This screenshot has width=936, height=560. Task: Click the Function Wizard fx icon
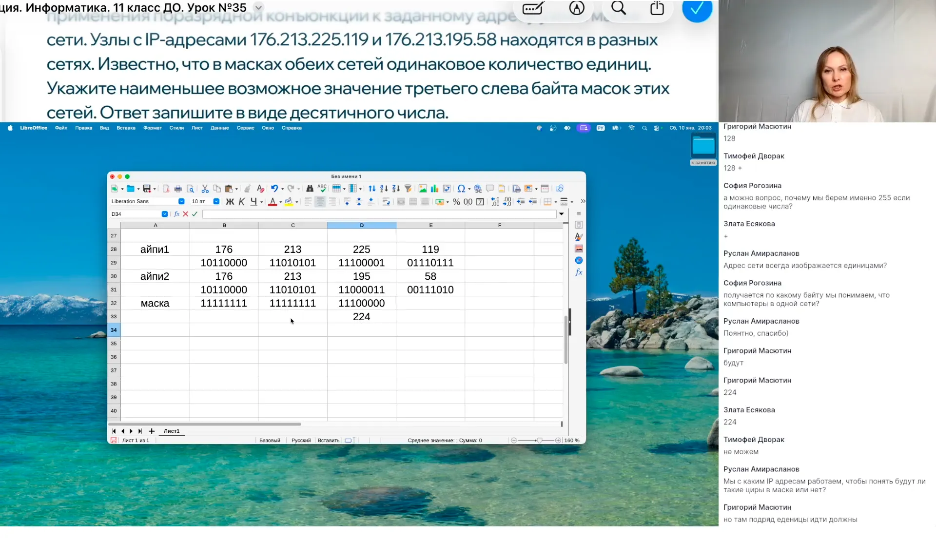point(176,214)
